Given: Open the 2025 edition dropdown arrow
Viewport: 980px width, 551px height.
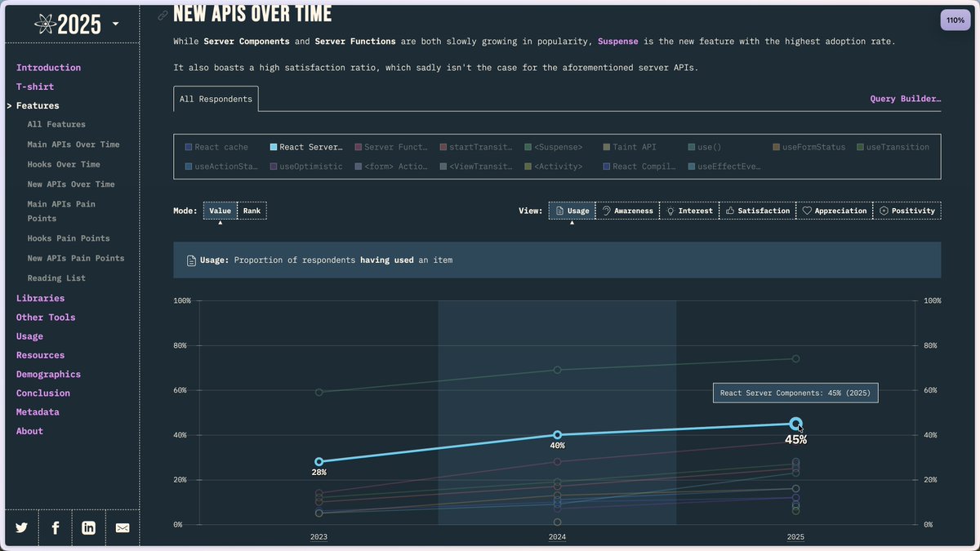Looking at the screenshot, I should click(115, 24).
